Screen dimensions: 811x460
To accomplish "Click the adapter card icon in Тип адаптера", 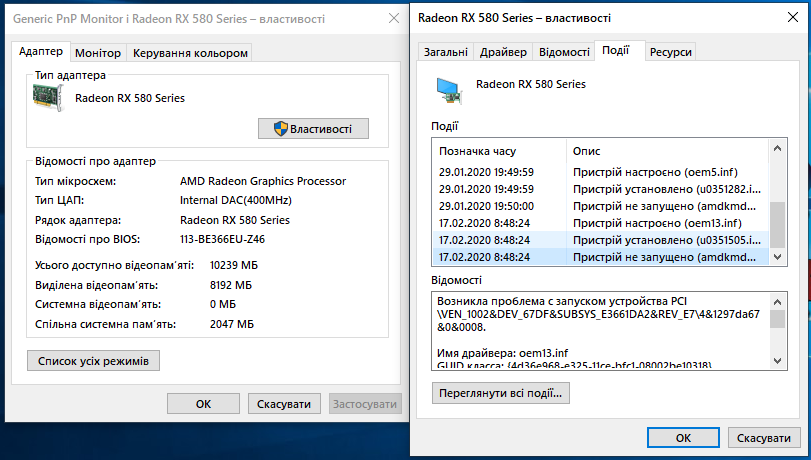I will pyautogui.click(x=48, y=98).
